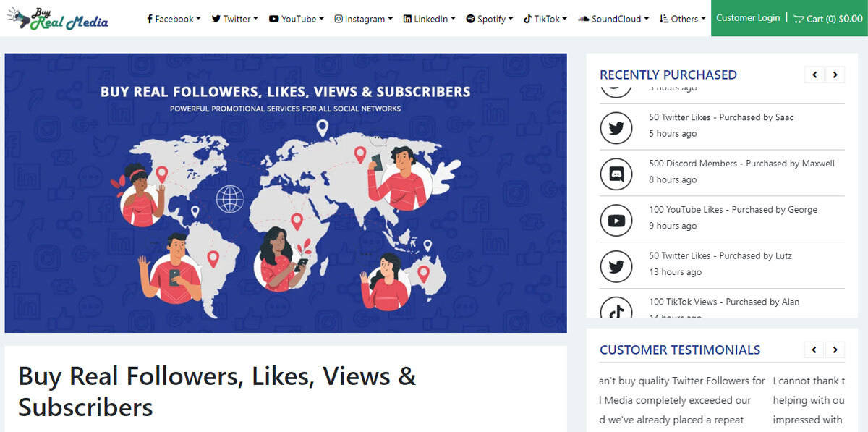Click the YouTube icon beside George's purchase
The width and height of the screenshot is (868, 432).
(x=616, y=221)
